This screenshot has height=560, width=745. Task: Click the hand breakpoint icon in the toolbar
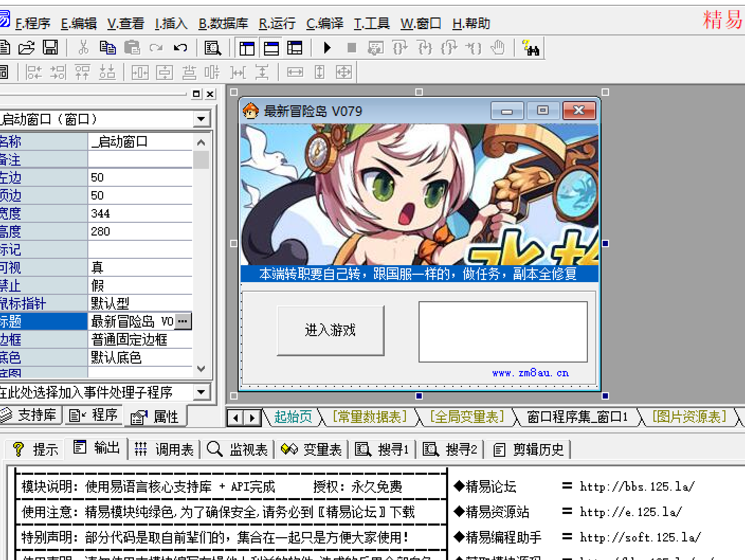pyautogui.click(x=498, y=48)
